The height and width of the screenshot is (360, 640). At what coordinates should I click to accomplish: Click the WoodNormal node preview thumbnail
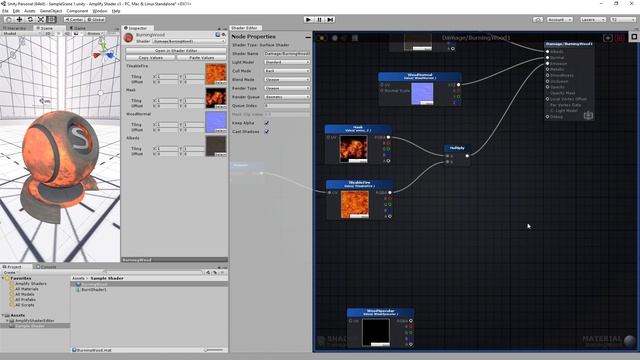[422, 94]
